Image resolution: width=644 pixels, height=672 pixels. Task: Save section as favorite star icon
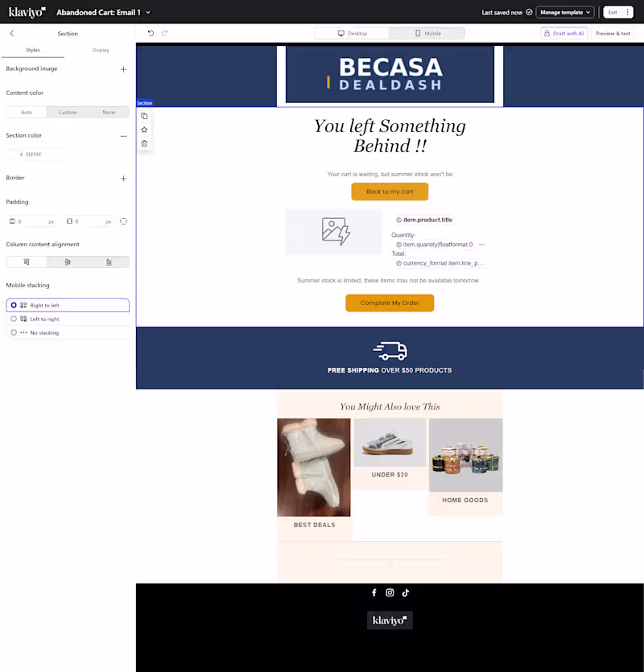coord(144,130)
